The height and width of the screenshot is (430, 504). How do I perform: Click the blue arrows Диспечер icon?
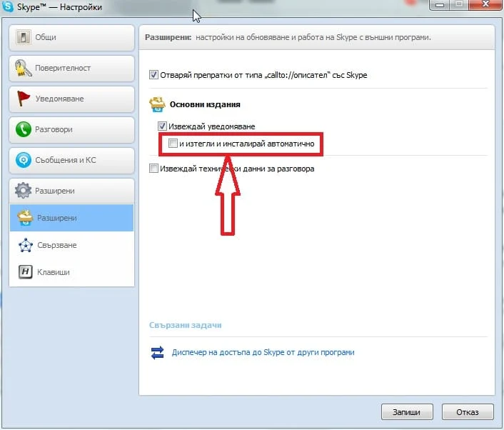tap(157, 352)
